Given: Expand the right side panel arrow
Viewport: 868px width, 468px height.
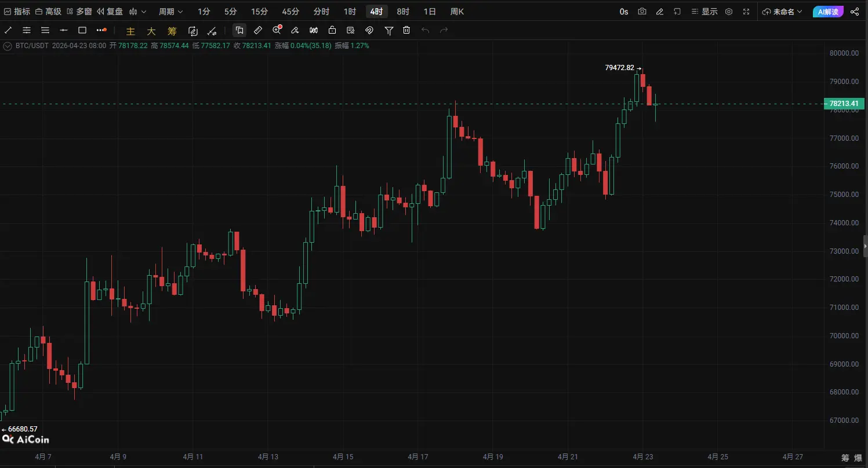Looking at the screenshot, I should click(x=865, y=246).
